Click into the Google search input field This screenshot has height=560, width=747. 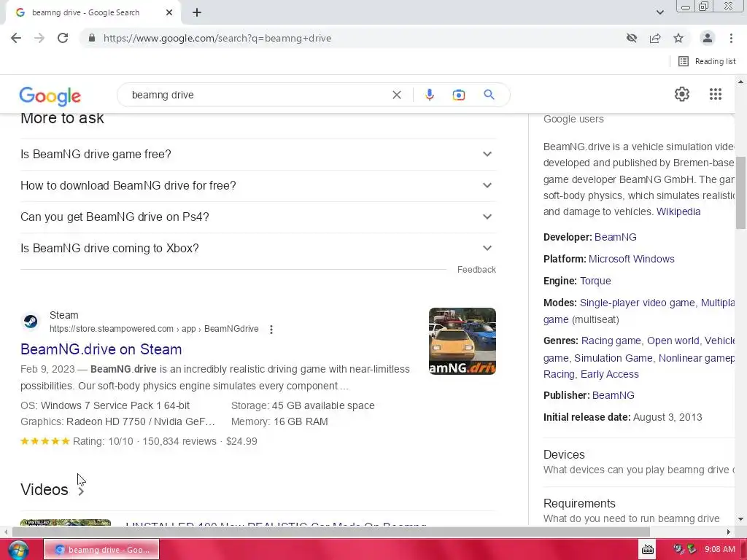click(x=258, y=95)
